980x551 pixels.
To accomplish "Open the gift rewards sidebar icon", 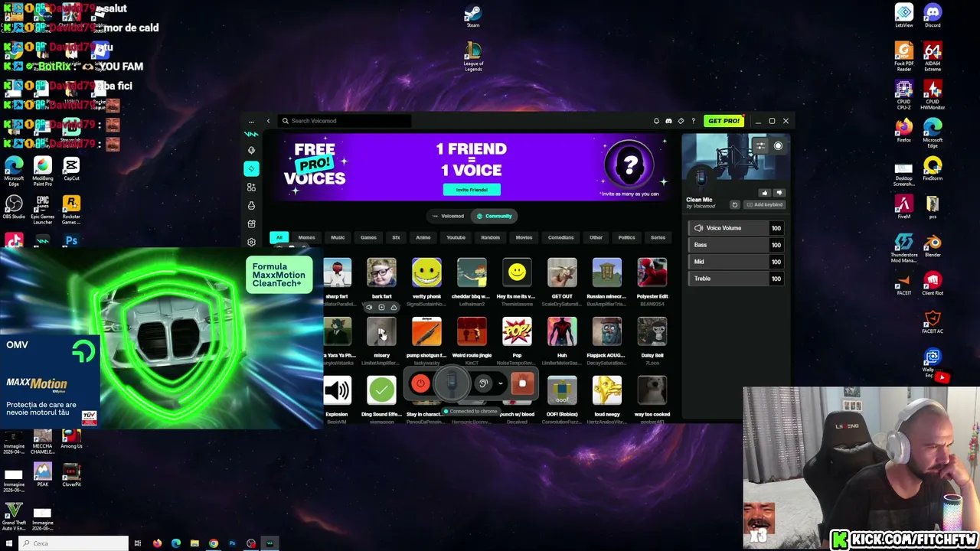I will click(x=251, y=223).
